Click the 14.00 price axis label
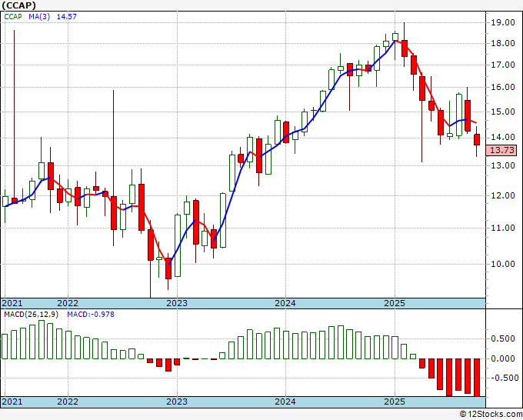This screenshot has height=420, width=523. [503, 137]
